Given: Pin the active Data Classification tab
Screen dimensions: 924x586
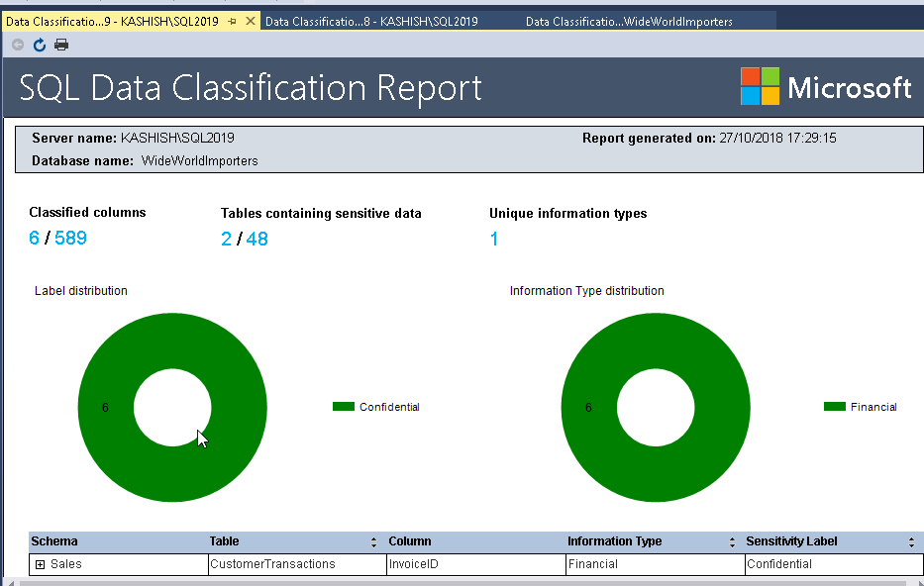Looking at the screenshot, I should pyautogui.click(x=232, y=21).
